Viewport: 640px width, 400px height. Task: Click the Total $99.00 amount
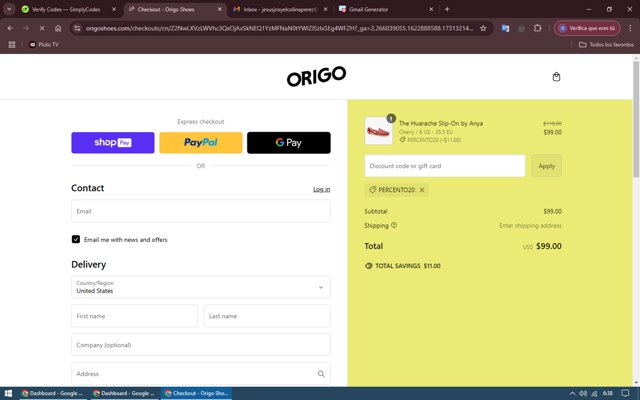549,246
